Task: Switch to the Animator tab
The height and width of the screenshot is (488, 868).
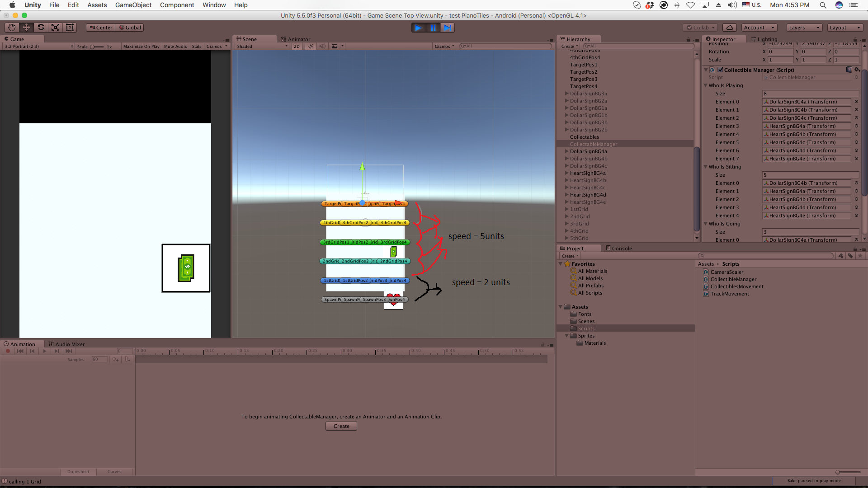Action: (296, 39)
